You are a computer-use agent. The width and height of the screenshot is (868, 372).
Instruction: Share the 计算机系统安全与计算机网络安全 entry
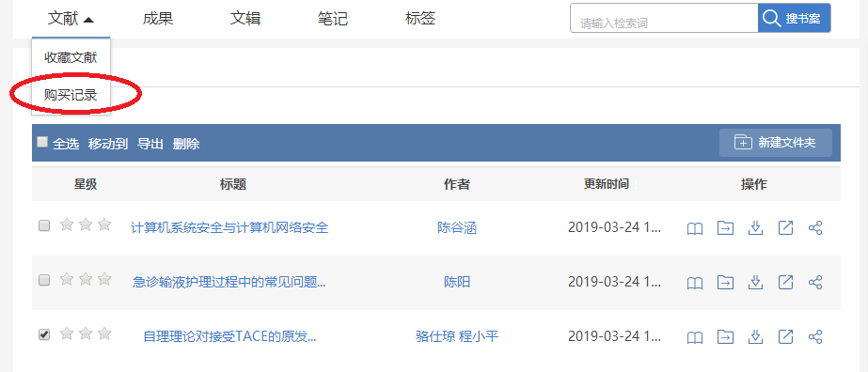click(815, 227)
